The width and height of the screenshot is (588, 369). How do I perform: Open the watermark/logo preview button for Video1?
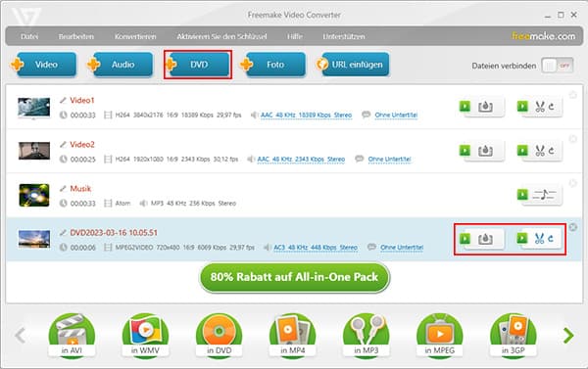(481, 107)
